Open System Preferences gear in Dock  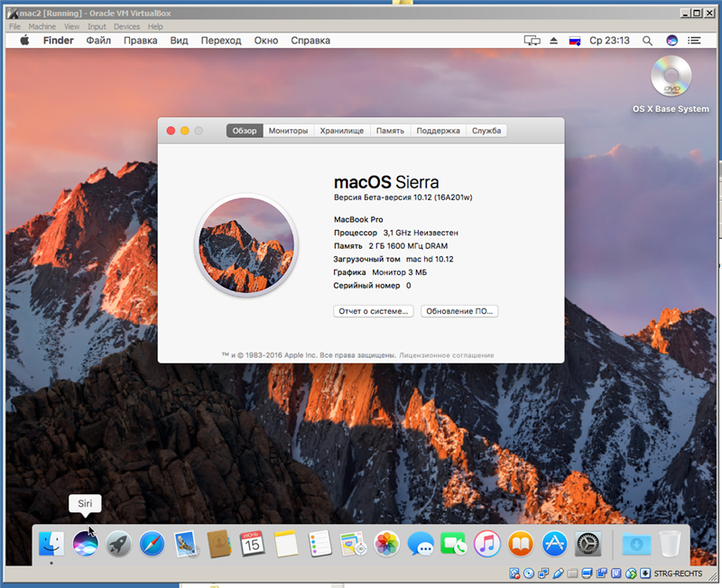[588, 544]
